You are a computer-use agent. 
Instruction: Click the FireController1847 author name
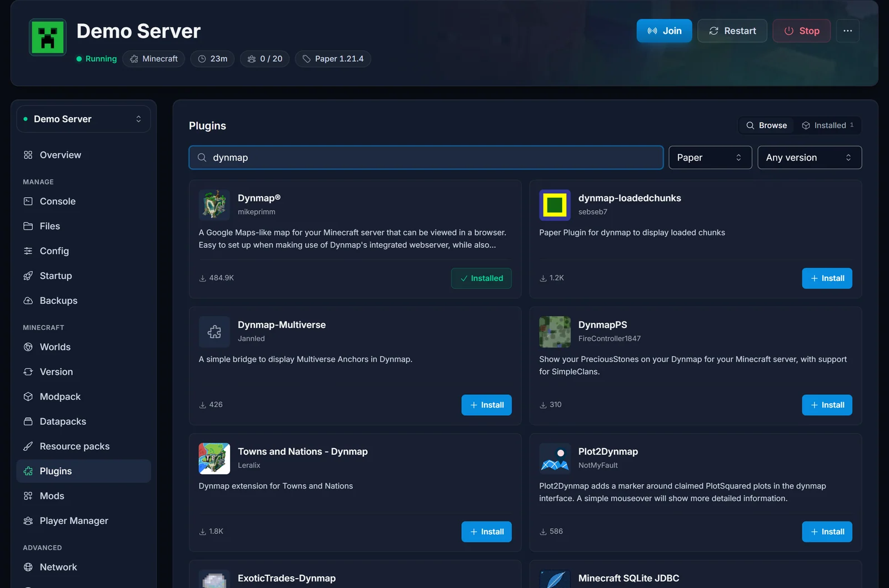tap(610, 339)
